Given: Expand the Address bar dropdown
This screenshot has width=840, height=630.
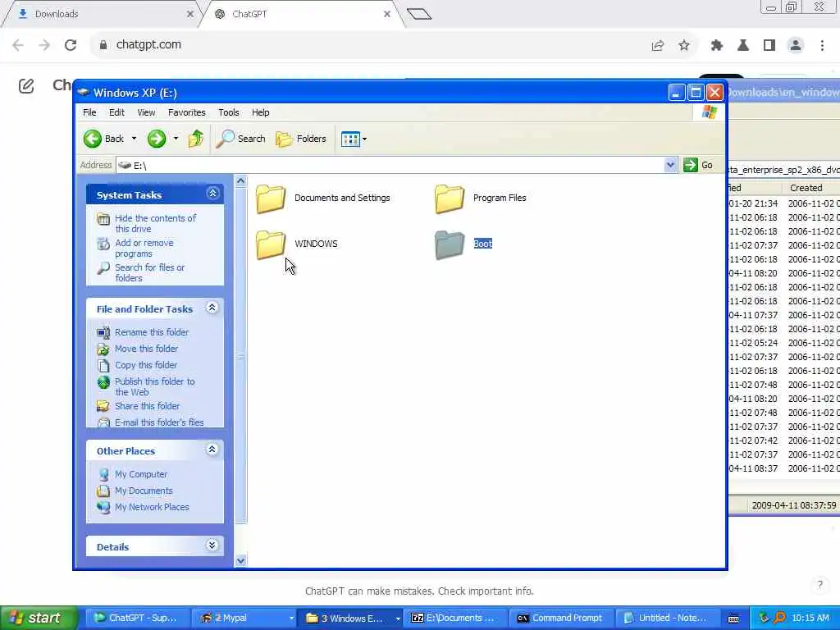Looking at the screenshot, I should (x=670, y=165).
